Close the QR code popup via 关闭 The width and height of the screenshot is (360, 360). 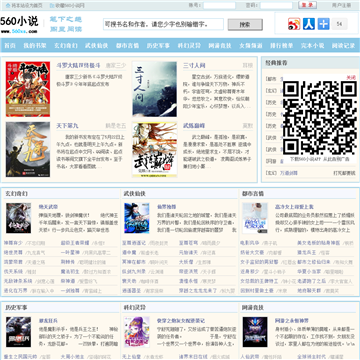(351, 77)
